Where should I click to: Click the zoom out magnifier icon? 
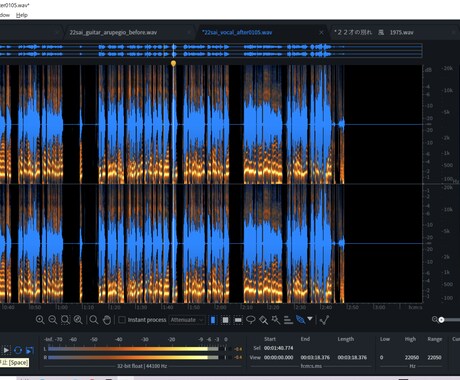pos(53,320)
